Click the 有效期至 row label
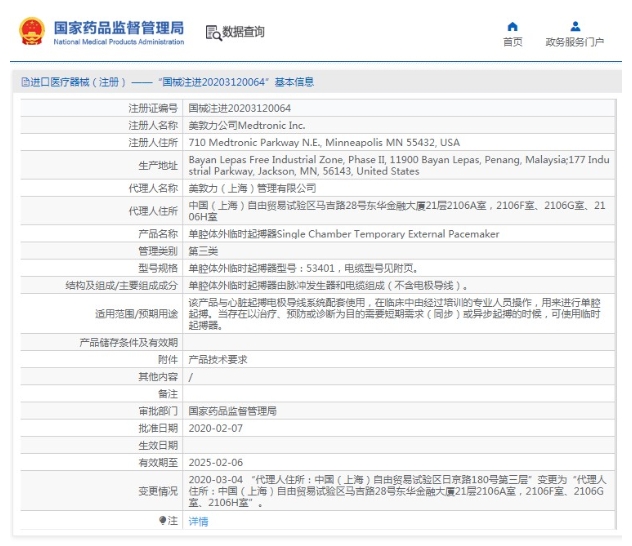This screenshot has height=546, width=632. 158,462
